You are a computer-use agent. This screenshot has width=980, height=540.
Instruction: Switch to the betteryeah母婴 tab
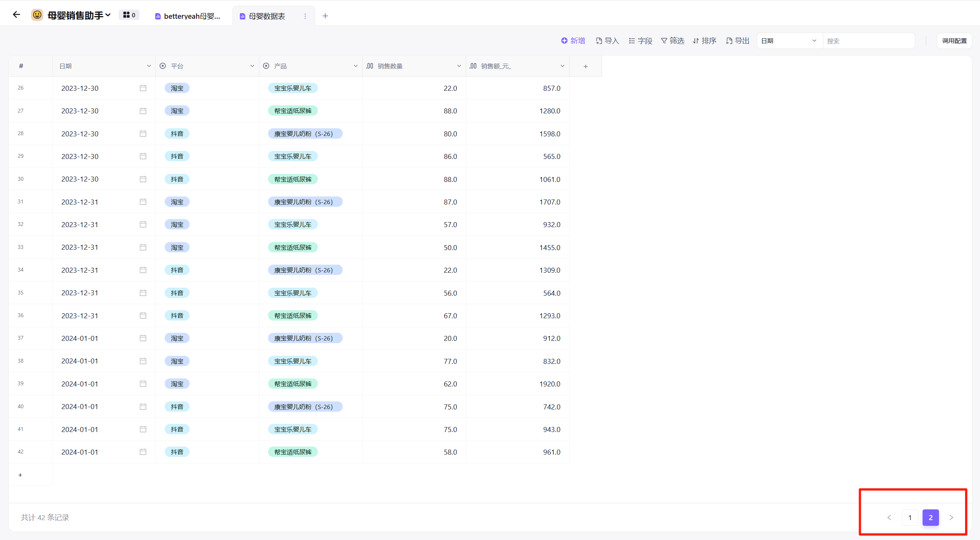pos(188,16)
